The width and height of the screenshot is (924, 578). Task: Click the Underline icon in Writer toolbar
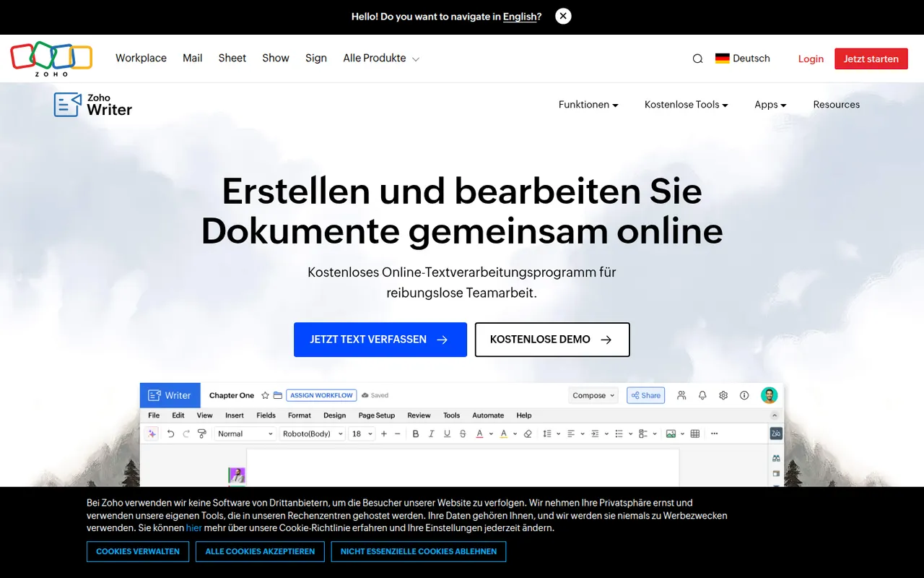click(447, 433)
